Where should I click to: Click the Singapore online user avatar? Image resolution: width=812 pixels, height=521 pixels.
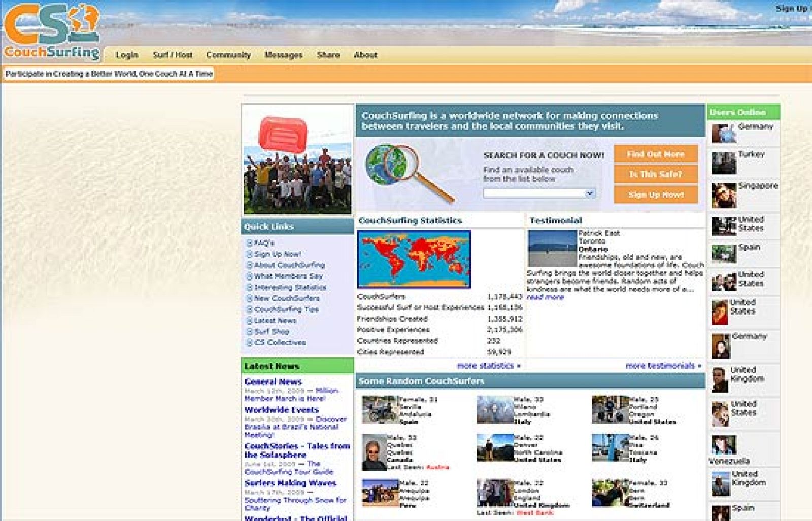point(723,195)
